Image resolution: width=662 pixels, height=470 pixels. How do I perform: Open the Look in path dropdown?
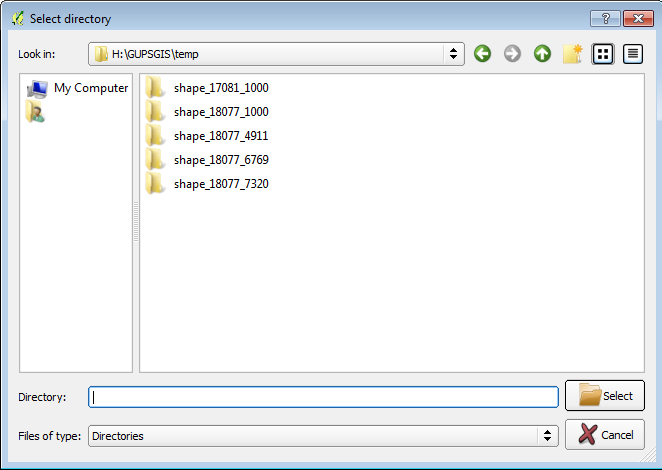(277, 54)
